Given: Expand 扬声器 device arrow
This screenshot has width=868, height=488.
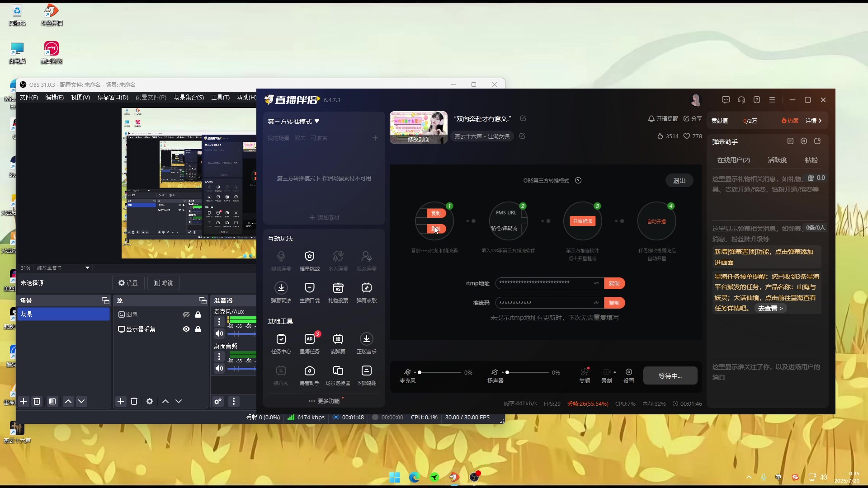Looking at the screenshot, I should pyautogui.click(x=502, y=373).
